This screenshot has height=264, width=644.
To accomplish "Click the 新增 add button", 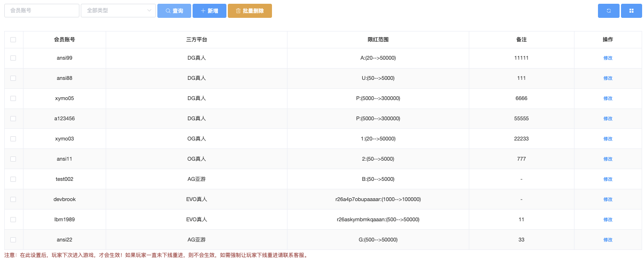I will click(x=209, y=11).
